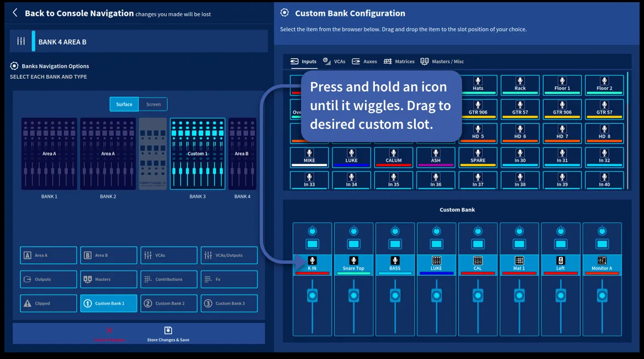Viewport: 644px width, 359px height.
Task: Select BANK 2 surface thumbnail
Action: tap(108, 154)
